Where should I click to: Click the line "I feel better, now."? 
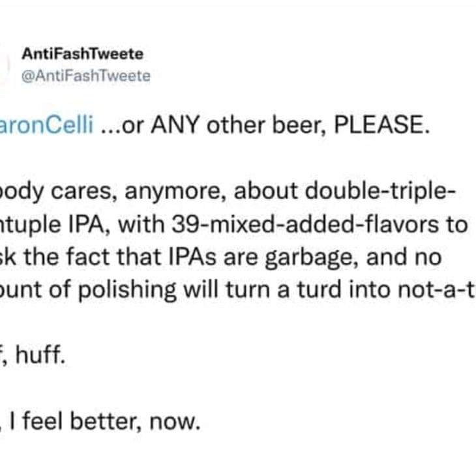(102, 421)
